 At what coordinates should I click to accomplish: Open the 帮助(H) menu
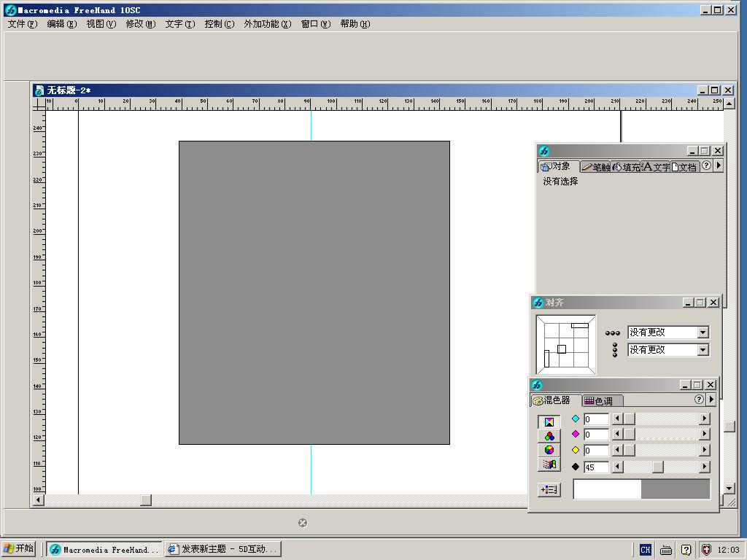point(355,24)
